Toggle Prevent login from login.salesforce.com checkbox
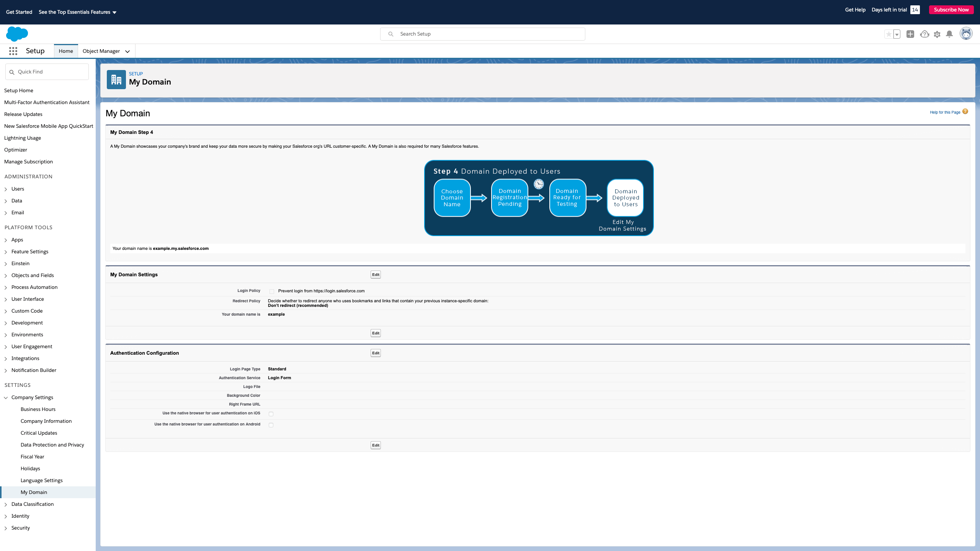The height and width of the screenshot is (551, 980). (x=271, y=291)
